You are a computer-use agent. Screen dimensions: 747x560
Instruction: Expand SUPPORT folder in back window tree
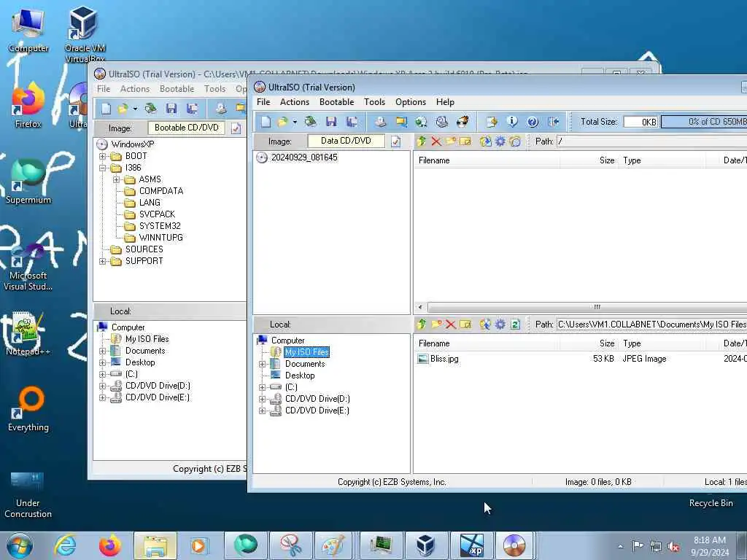click(x=102, y=262)
